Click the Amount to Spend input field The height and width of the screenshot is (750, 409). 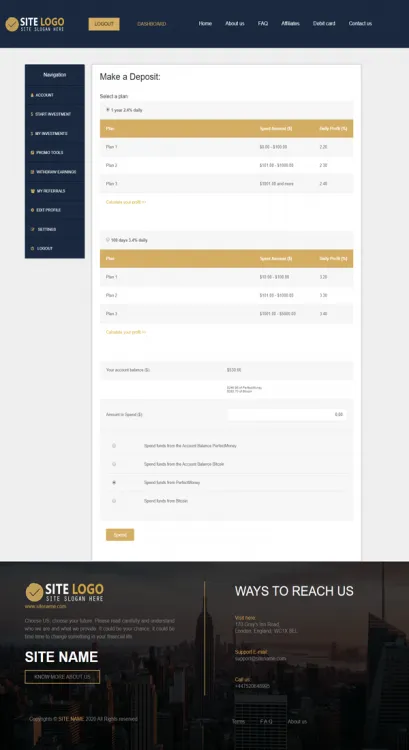tap(287, 415)
